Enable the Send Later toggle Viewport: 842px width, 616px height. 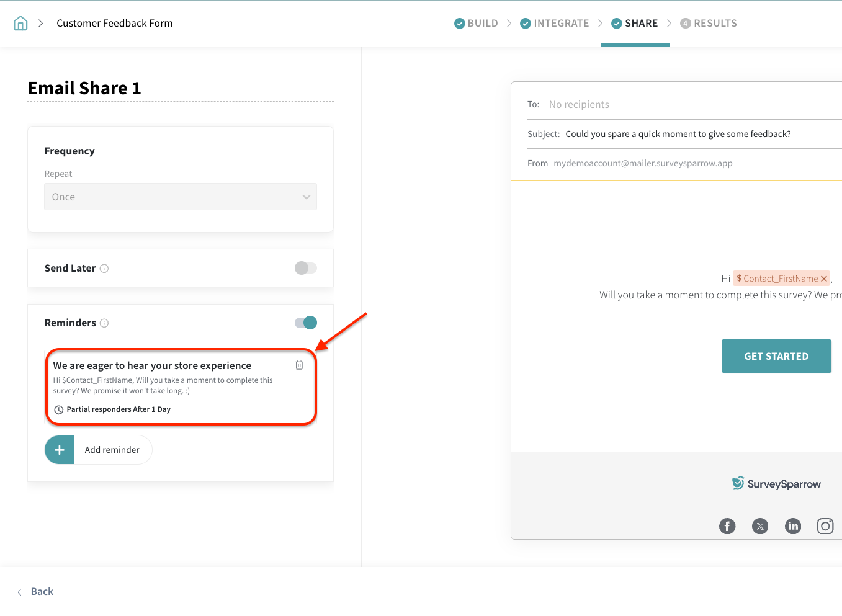[305, 268]
